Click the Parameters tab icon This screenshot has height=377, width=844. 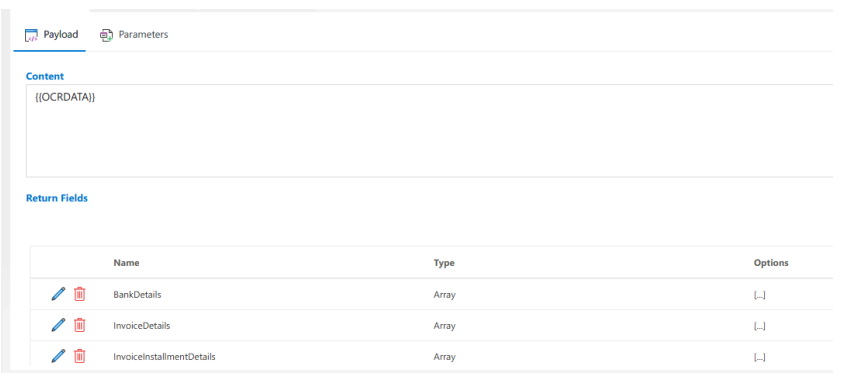pyautogui.click(x=106, y=35)
